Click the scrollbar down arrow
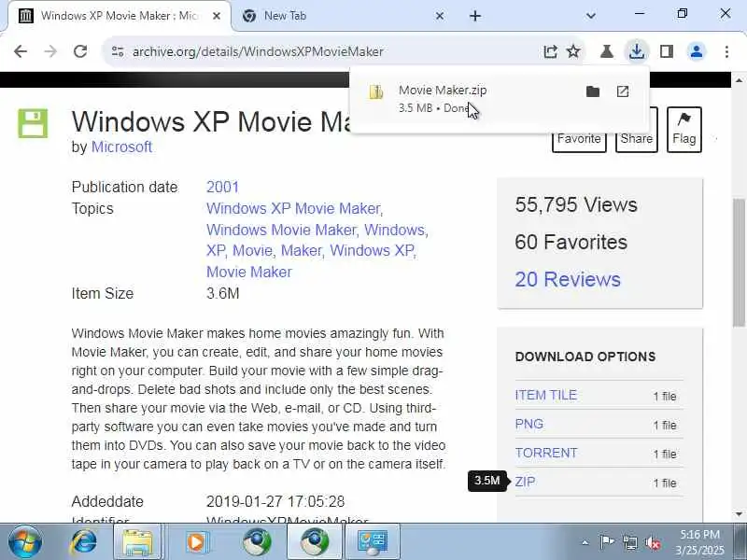Image resolution: width=747 pixels, height=560 pixels. coord(739,514)
